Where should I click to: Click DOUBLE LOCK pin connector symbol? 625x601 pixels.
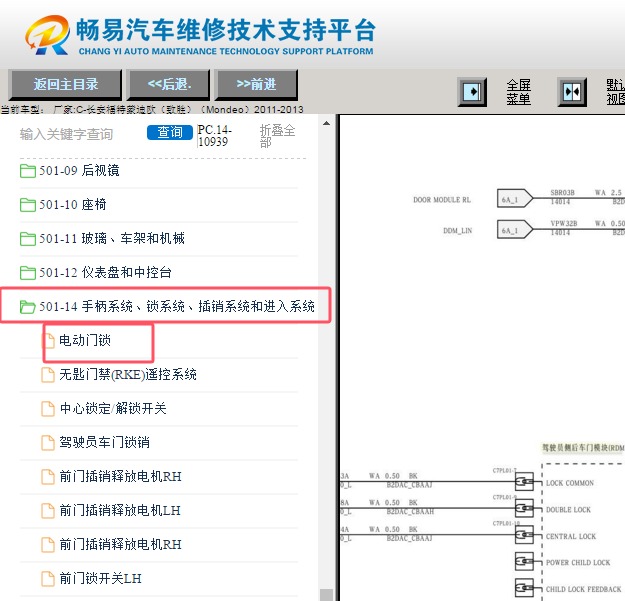(x=524, y=508)
